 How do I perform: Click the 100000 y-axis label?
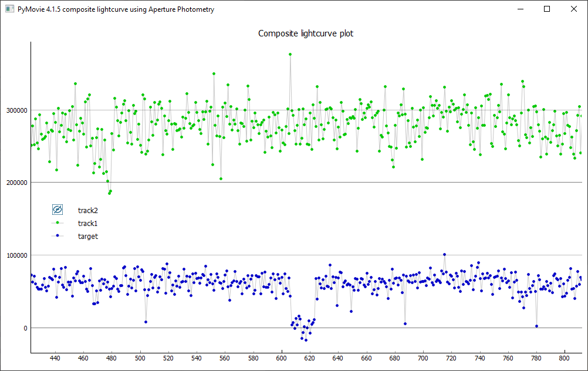point(15,255)
